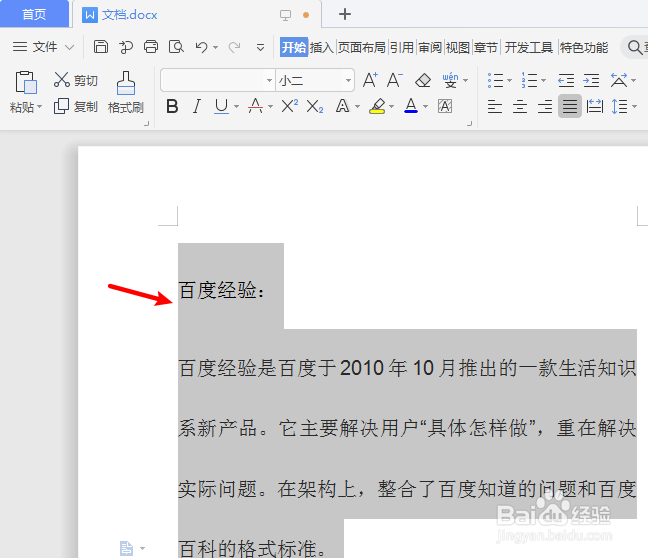Switch to the 引用 tab
The height and width of the screenshot is (558, 648).
click(x=402, y=48)
